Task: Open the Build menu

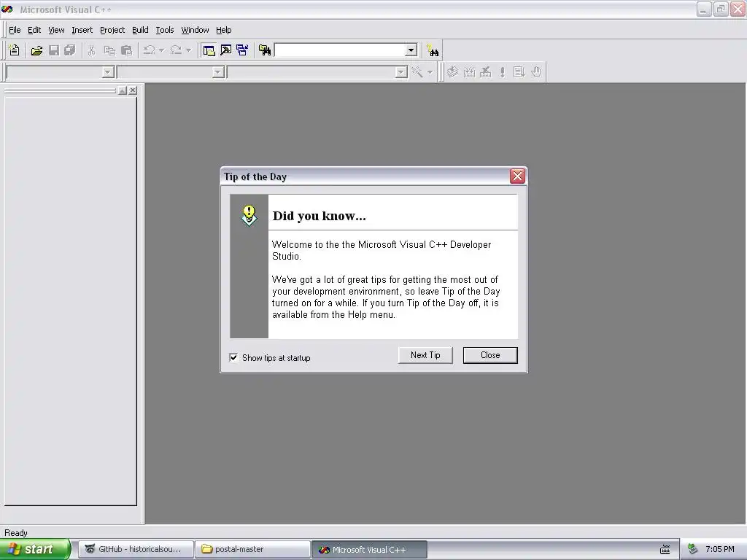Action: [x=140, y=30]
